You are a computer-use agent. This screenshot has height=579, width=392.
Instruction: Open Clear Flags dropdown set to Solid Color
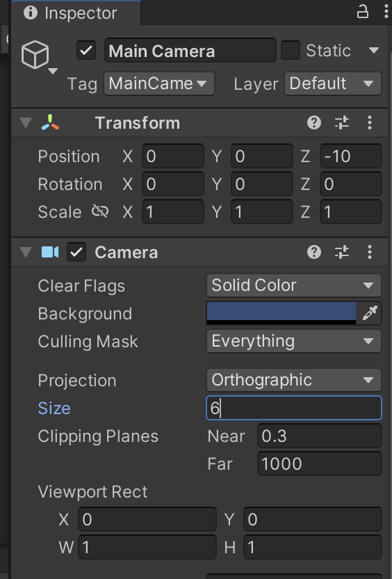point(293,285)
